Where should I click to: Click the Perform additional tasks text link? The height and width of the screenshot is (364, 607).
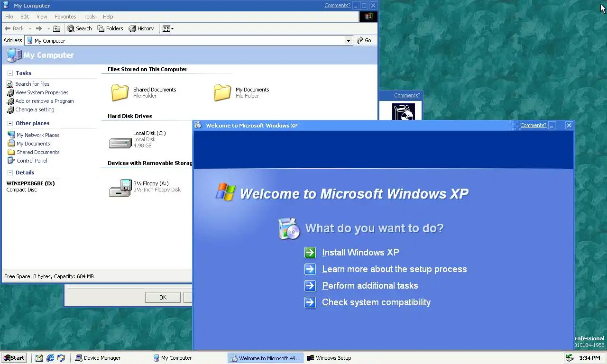370,286
